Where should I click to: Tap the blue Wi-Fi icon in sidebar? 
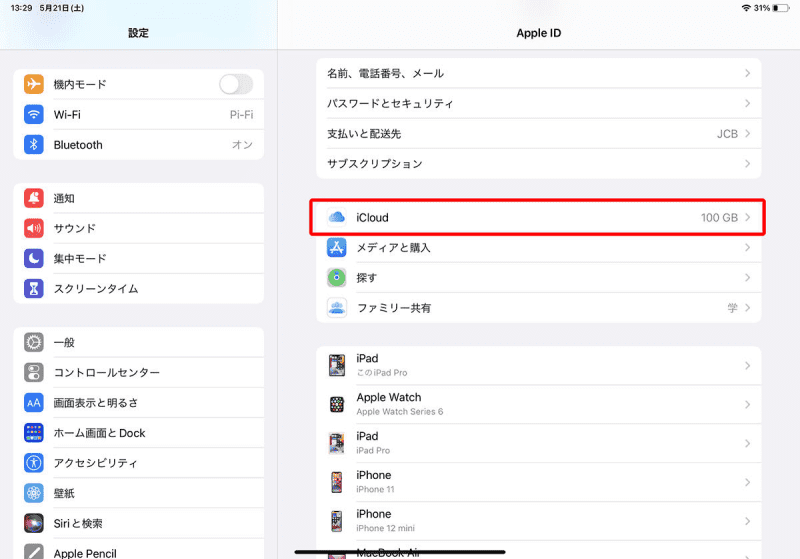(34, 114)
